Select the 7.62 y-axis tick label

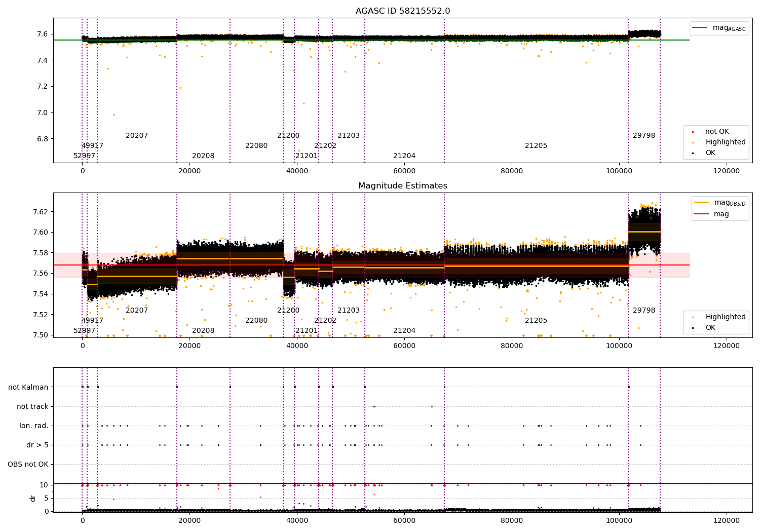(40, 212)
